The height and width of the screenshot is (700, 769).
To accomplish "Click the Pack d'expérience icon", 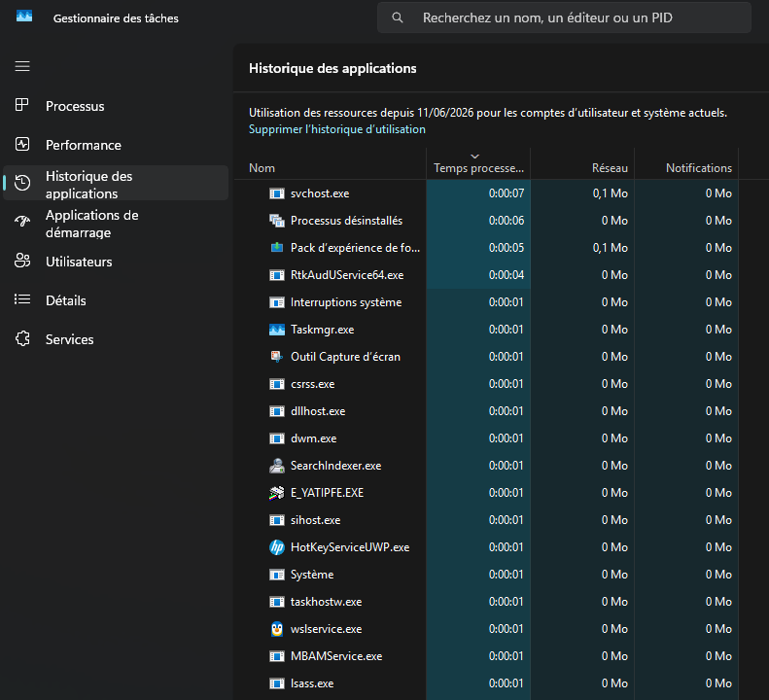I will click(277, 248).
